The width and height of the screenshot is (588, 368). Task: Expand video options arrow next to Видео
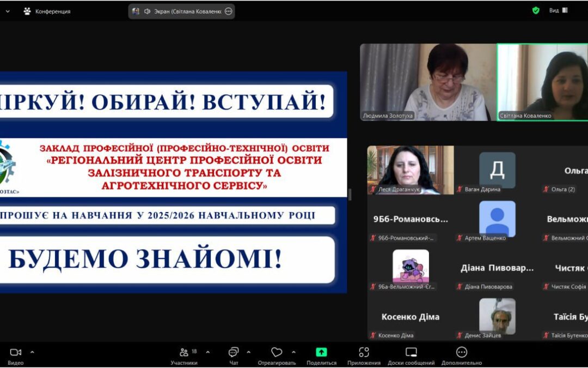click(32, 352)
